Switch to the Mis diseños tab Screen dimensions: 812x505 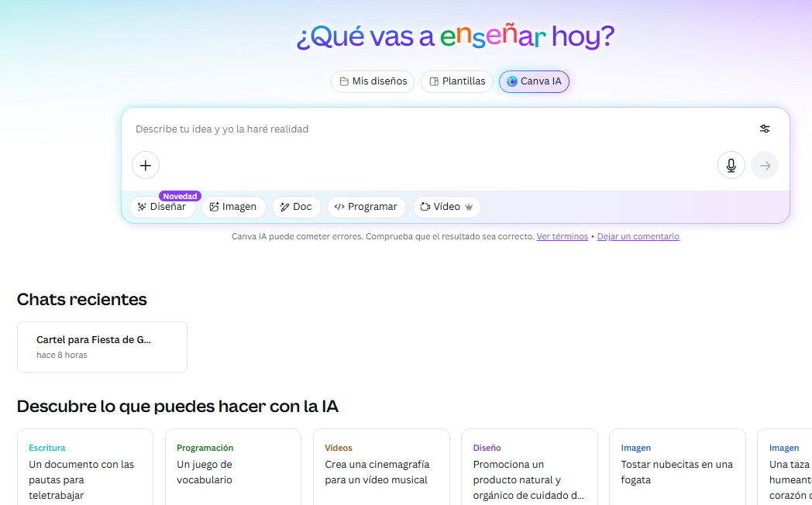coord(373,81)
